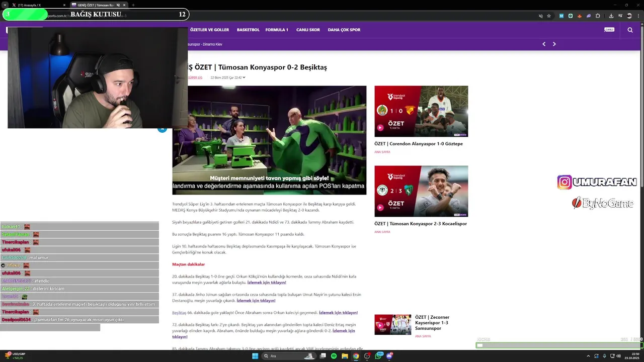Viewport: 644px width, 362px height.
Task: Click the CANLI live badge icon
Action: point(609,30)
